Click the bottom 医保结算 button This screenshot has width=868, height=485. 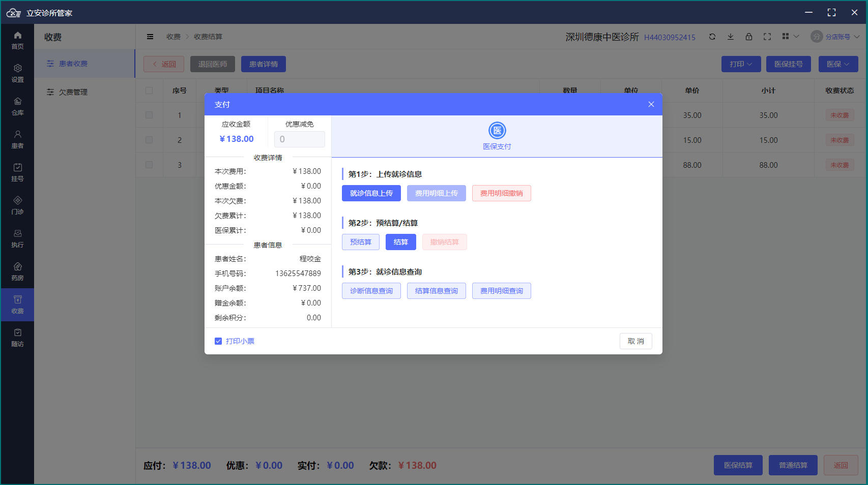pyautogui.click(x=738, y=465)
